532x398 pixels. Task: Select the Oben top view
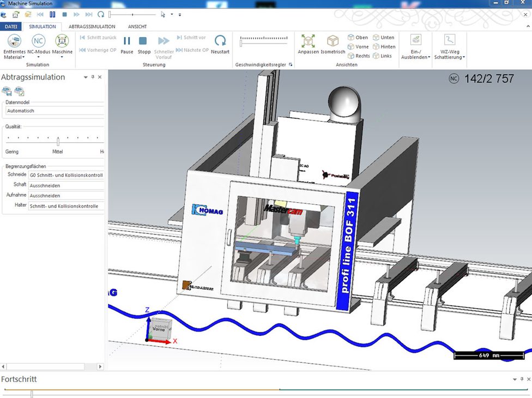pos(358,38)
